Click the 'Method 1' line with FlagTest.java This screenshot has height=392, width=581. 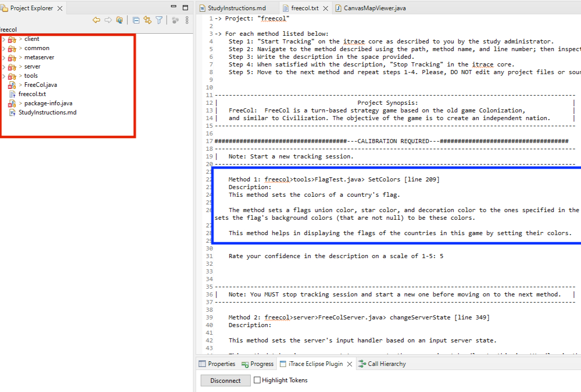click(x=334, y=179)
